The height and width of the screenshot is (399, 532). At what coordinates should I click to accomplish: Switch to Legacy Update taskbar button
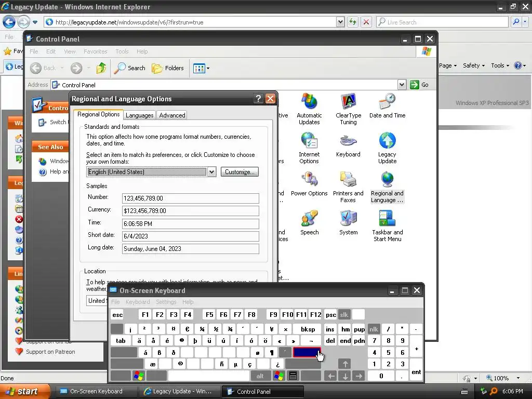(x=179, y=392)
